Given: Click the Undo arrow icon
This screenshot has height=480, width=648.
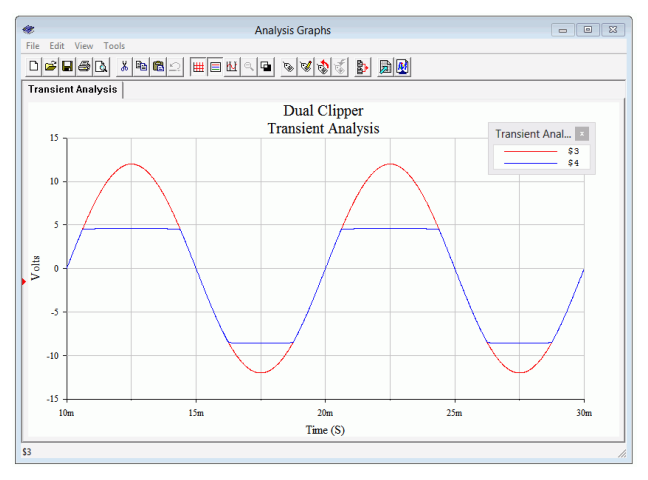Looking at the screenshot, I should click(175, 66).
